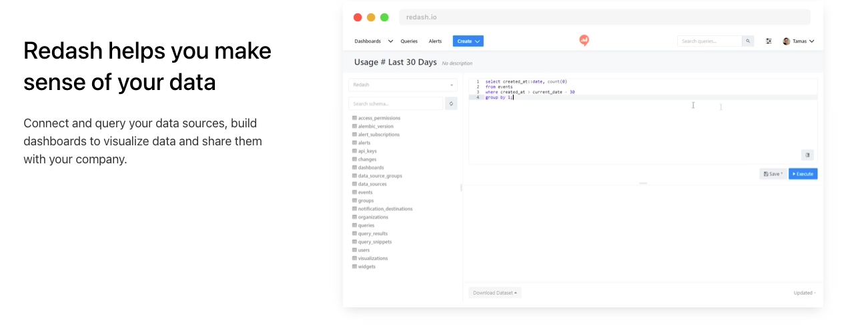Go to Queries in the navbar
Screen dimensions: 868x332
[409, 41]
